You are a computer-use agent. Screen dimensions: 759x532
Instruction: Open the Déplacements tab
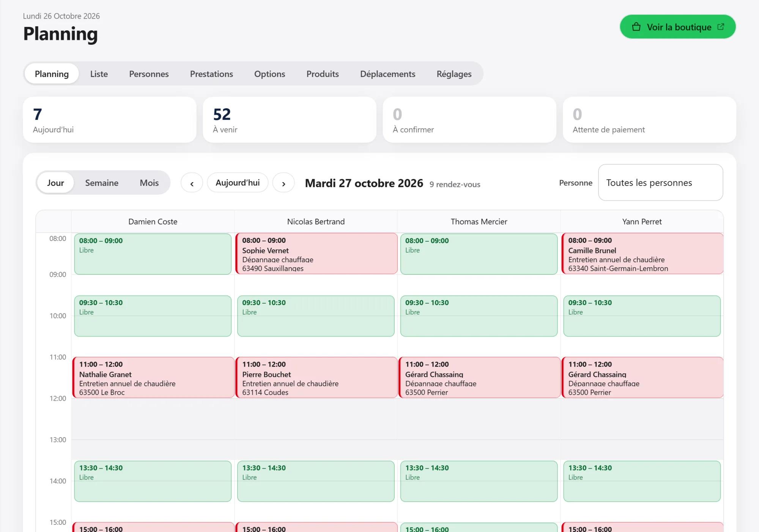[387, 74]
